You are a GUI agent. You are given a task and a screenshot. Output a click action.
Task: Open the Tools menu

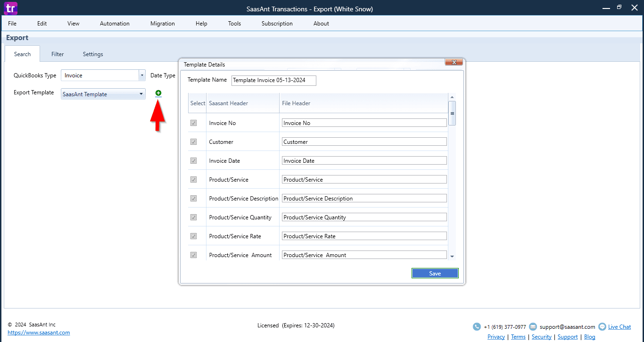pyautogui.click(x=234, y=23)
